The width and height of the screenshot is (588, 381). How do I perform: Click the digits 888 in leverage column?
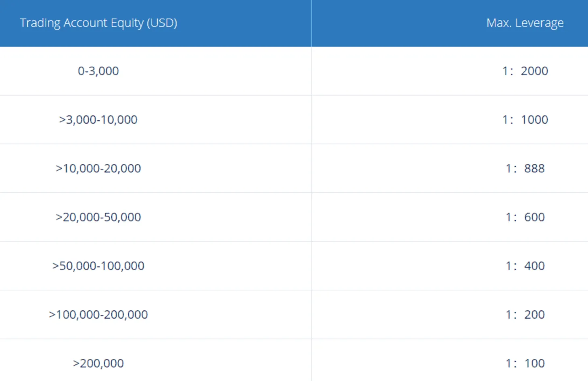(535, 168)
